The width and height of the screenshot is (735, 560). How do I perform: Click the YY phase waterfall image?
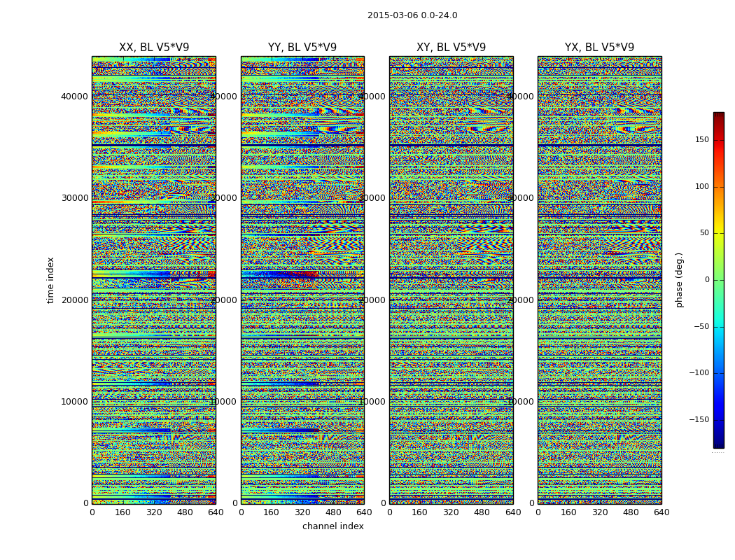302,280
